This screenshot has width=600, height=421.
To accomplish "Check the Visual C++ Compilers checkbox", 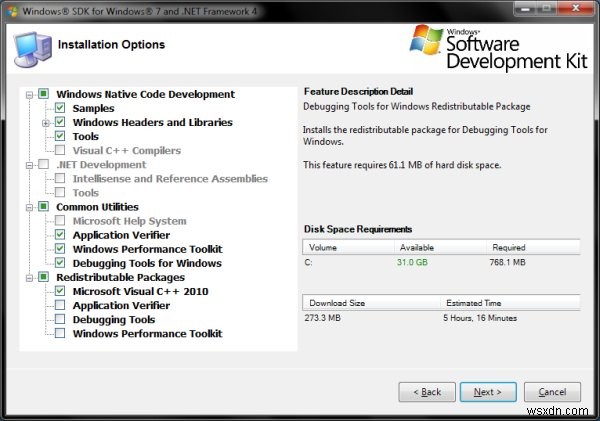I will [x=60, y=150].
